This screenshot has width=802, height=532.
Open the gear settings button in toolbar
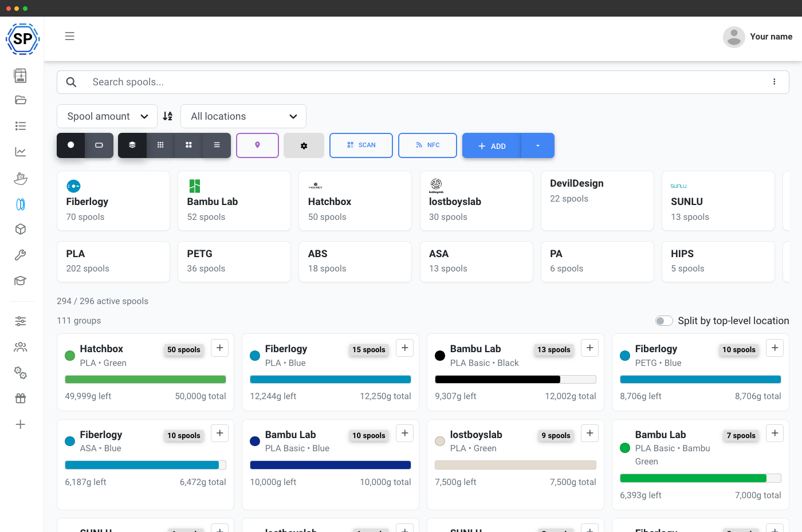(304, 145)
